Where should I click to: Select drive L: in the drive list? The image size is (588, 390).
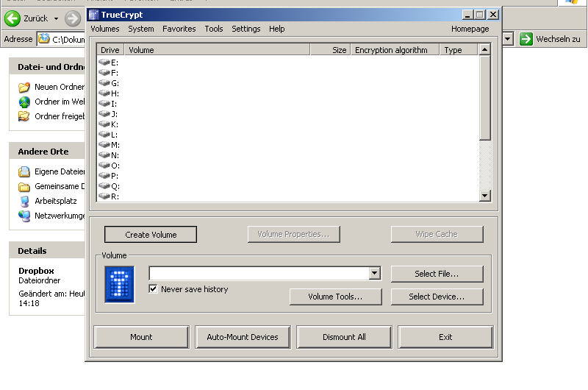point(109,135)
